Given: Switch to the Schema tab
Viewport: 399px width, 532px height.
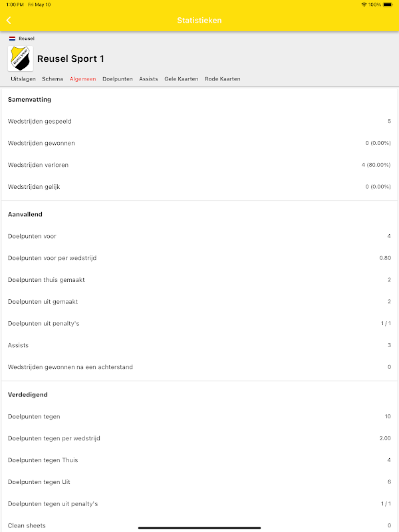Looking at the screenshot, I should click(x=53, y=79).
